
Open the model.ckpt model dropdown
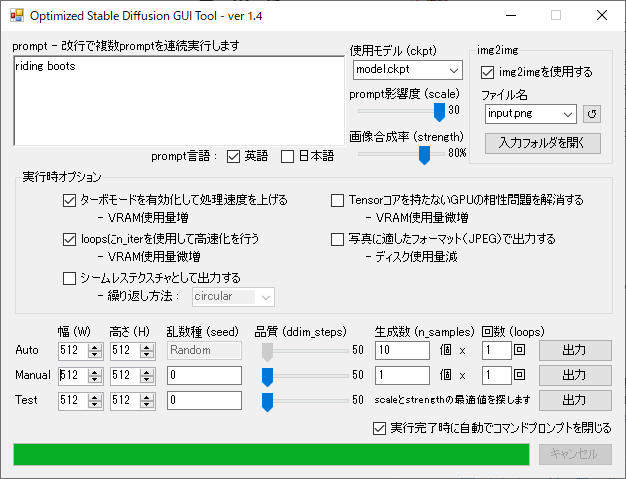pyautogui.click(x=454, y=70)
